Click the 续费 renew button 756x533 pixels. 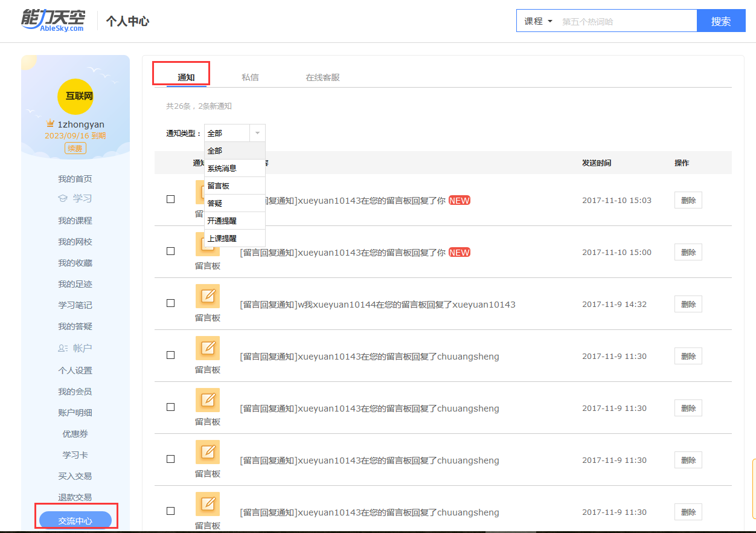point(75,148)
